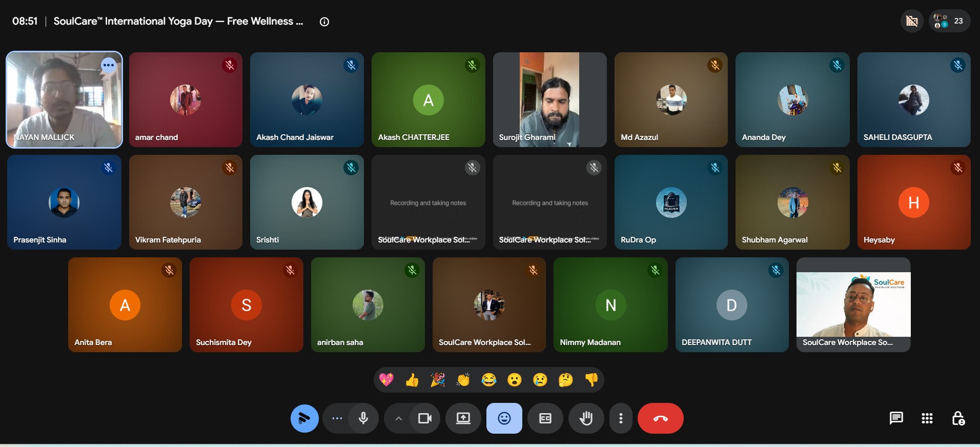This screenshot has width=980, height=447.
Task: Open more options vertical dots menu
Action: (x=621, y=418)
